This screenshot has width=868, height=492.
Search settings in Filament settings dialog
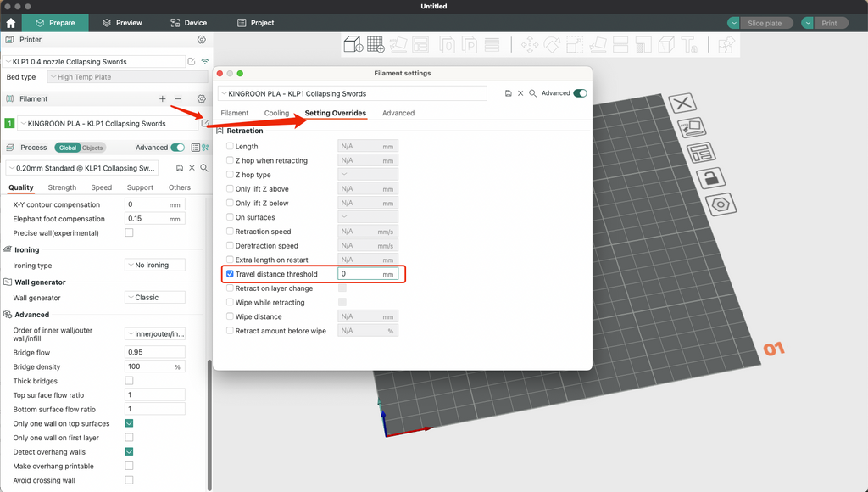coord(532,93)
